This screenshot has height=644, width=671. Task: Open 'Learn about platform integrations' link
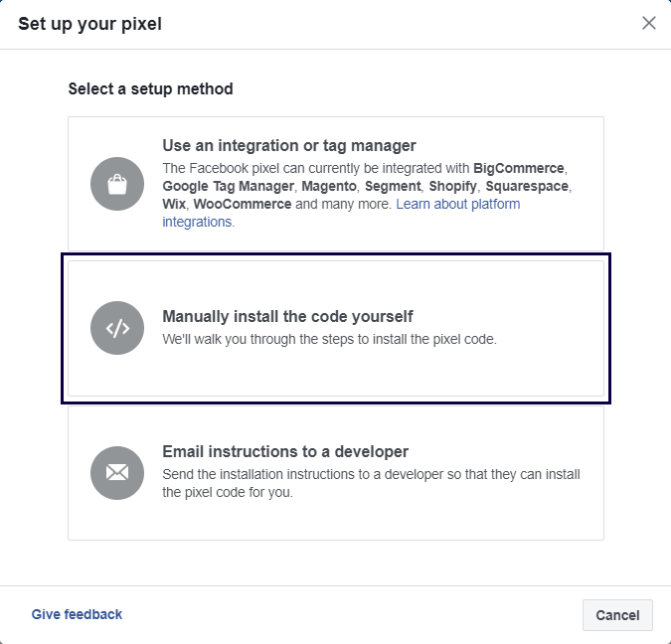coord(457,204)
